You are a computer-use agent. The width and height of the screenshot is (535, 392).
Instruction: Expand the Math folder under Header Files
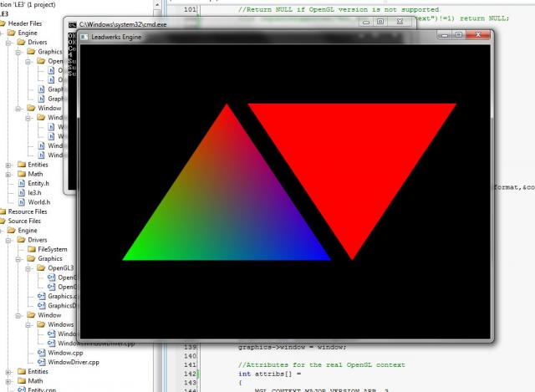9,174
